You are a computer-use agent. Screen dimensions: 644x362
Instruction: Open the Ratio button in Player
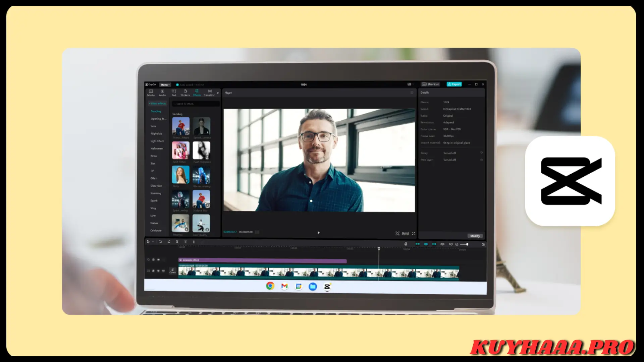(x=406, y=234)
